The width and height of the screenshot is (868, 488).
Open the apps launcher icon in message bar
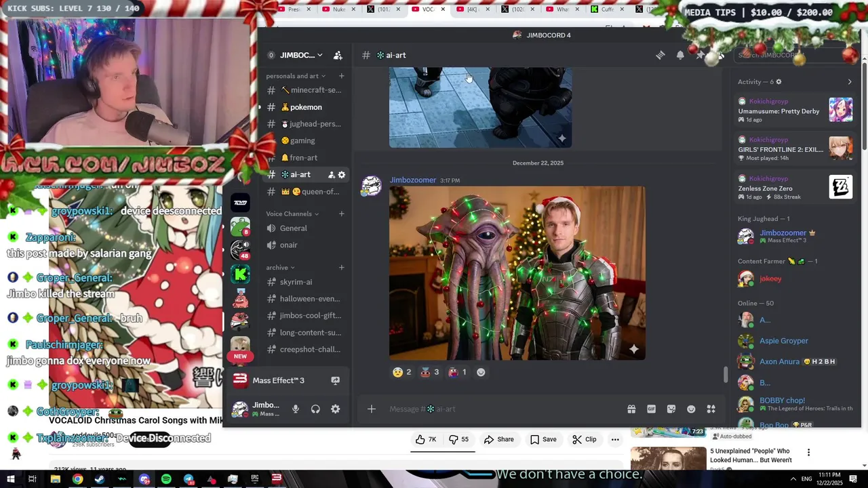tap(711, 409)
